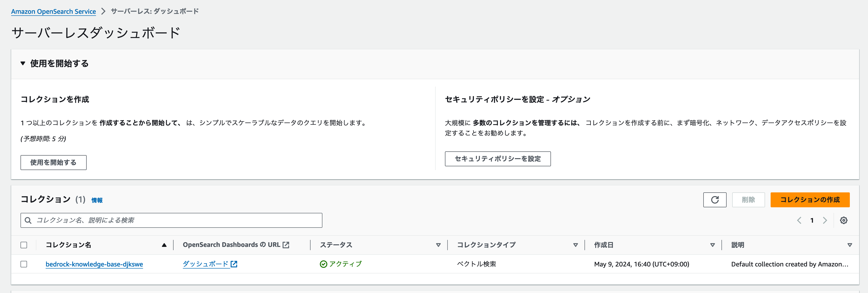
Task: Open the ステータス filter dropdown
Action: (438, 245)
